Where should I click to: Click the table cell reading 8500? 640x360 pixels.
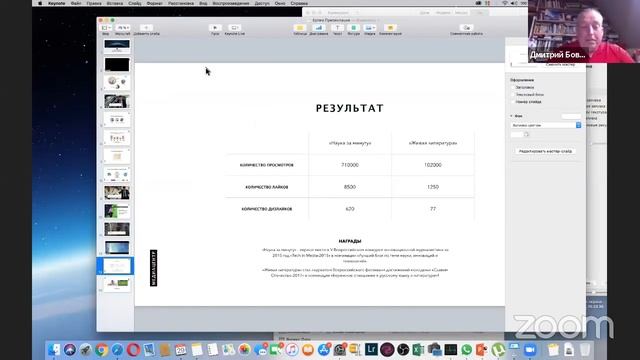point(350,187)
